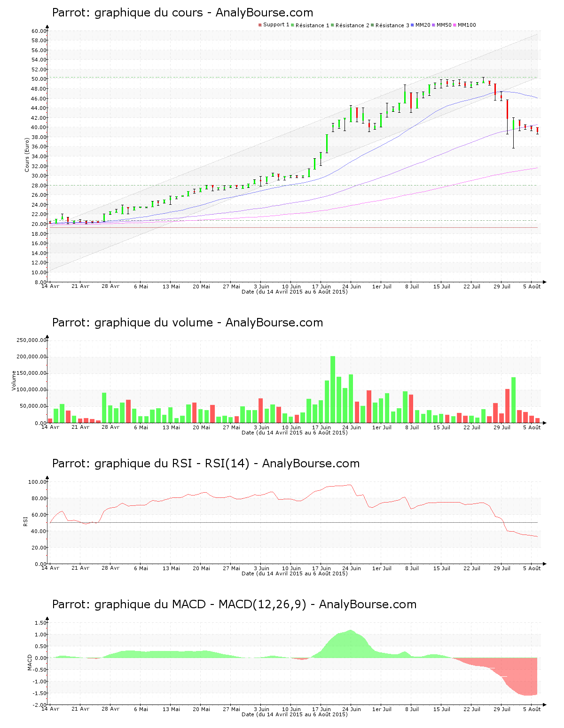Click the date range caption under RSI chart
This screenshot has width=564, height=728.
pyautogui.click(x=295, y=573)
